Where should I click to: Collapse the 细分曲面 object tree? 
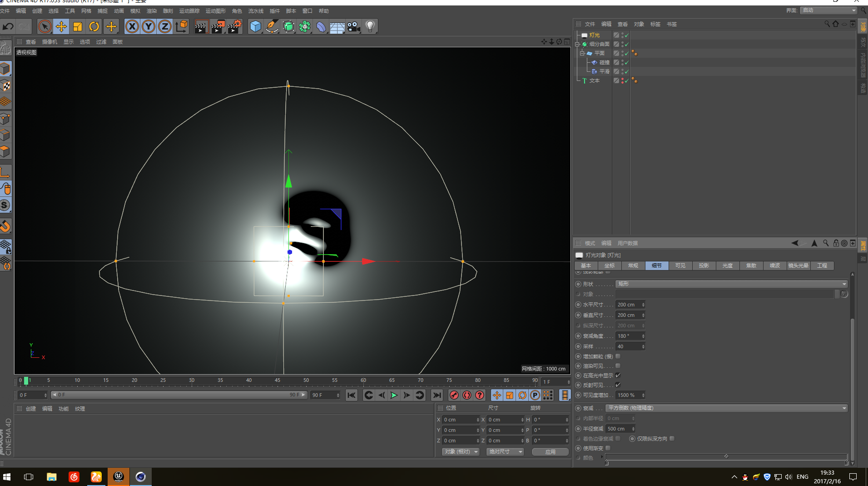(577, 44)
